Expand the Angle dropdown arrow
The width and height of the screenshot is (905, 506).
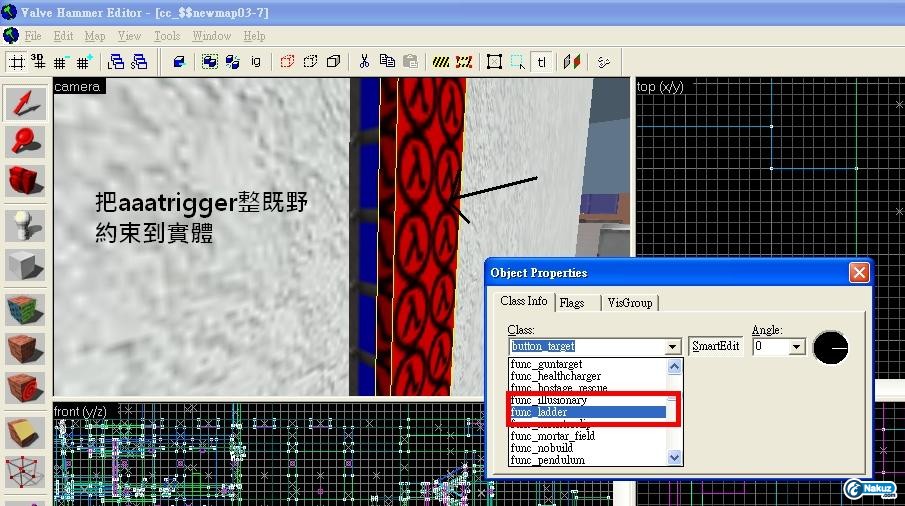click(796, 347)
